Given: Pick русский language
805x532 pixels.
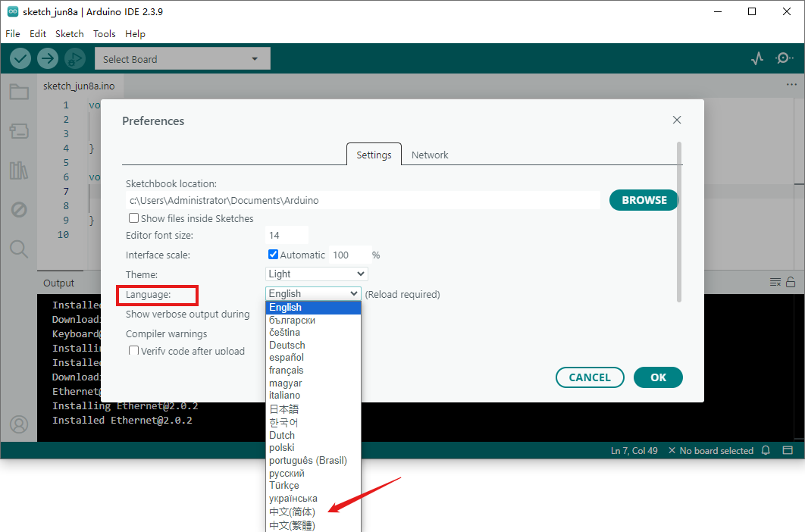Looking at the screenshot, I should click(313, 473).
